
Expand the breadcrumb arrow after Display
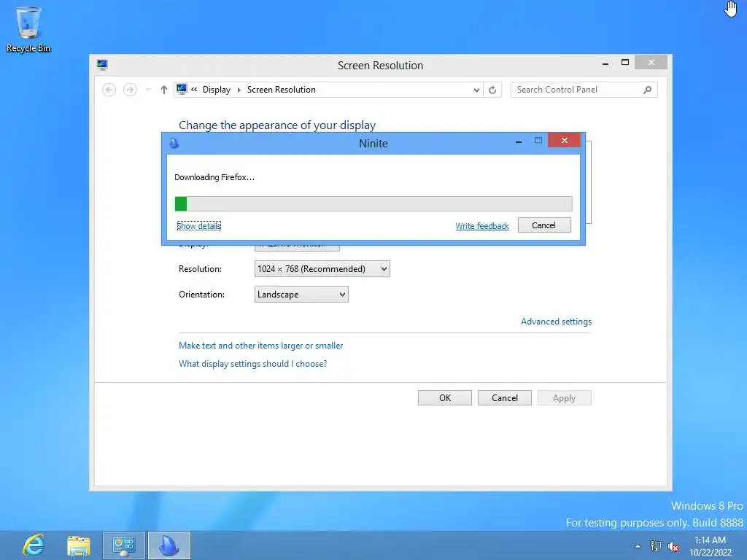pos(239,90)
